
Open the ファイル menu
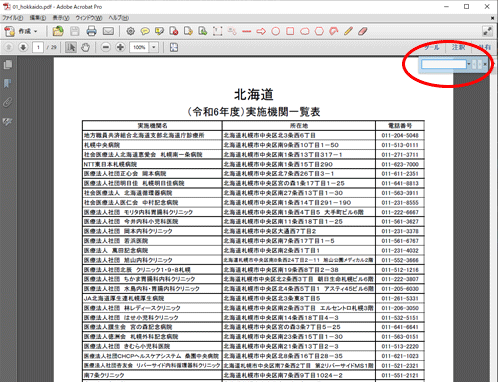13,18
